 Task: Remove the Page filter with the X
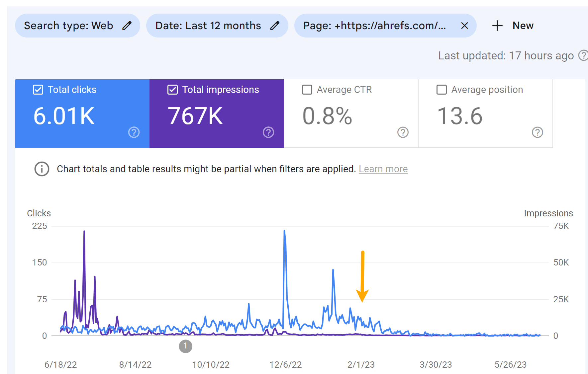coord(464,26)
